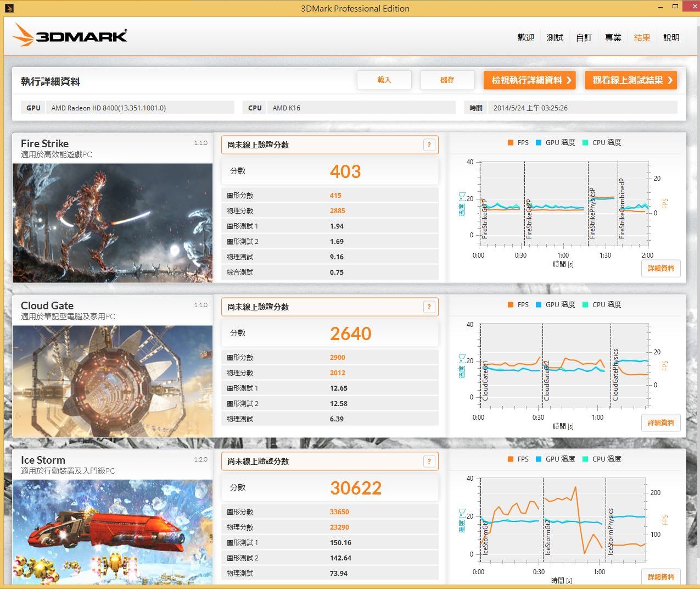Click the 載入 button
This screenshot has width=700, height=589.
click(x=384, y=80)
